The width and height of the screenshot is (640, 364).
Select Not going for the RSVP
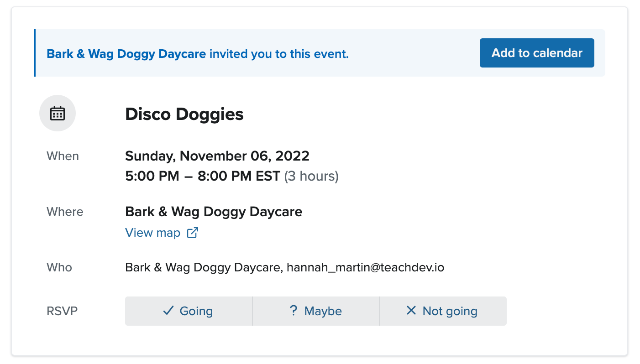(x=443, y=311)
